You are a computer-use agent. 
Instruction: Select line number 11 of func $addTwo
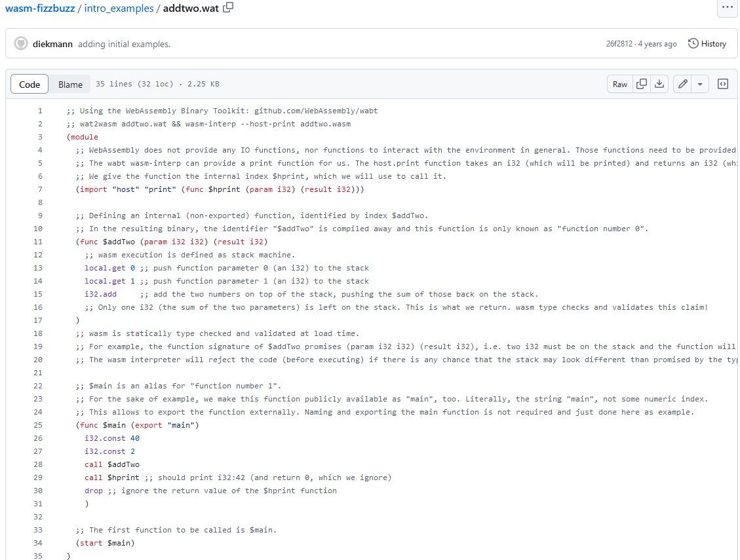coord(38,242)
